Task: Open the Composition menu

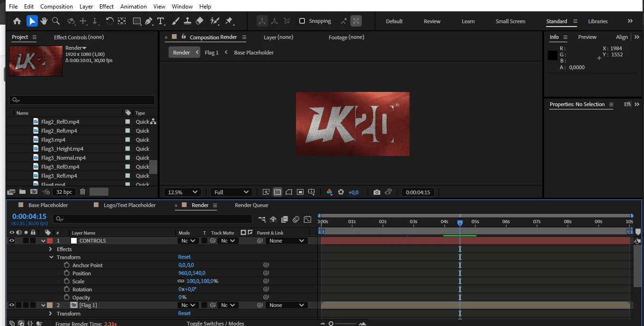Action: [56, 7]
